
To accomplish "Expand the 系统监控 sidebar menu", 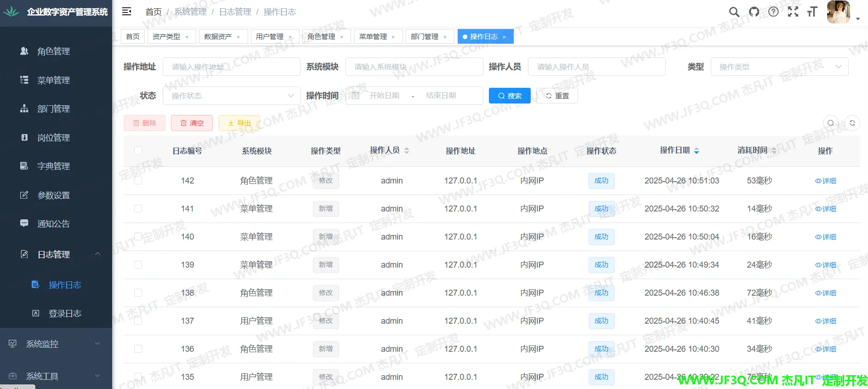I will [x=56, y=344].
